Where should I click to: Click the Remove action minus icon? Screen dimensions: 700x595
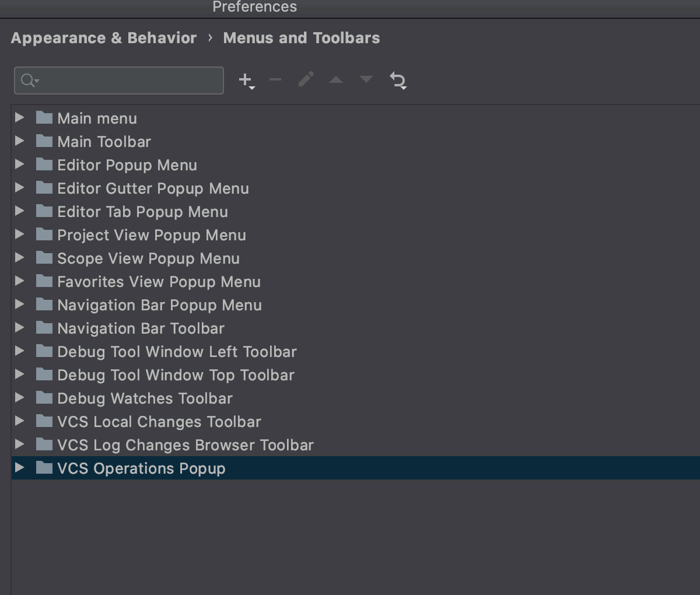pyautogui.click(x=275, y=80)
